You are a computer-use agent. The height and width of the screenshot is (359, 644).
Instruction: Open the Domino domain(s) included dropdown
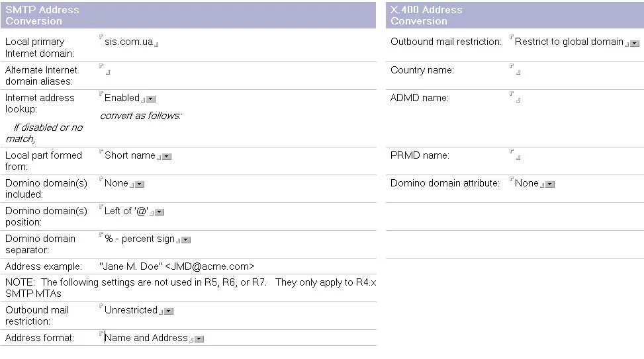tap(140, 184)
